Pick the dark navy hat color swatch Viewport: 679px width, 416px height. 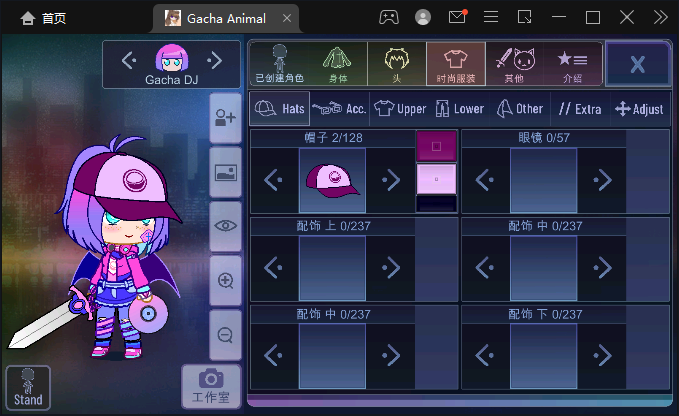pos(436,203)
